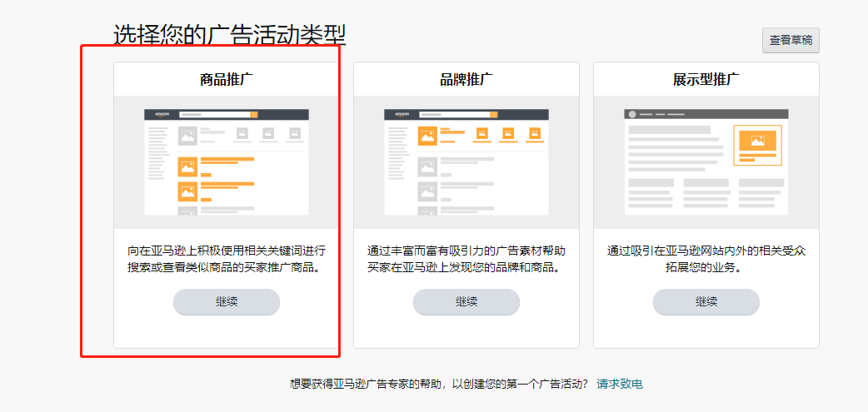Click the 选择您的广告活动类型 heading
The width and height of the screenshot is (868, 412).
(x=230, y=36)
